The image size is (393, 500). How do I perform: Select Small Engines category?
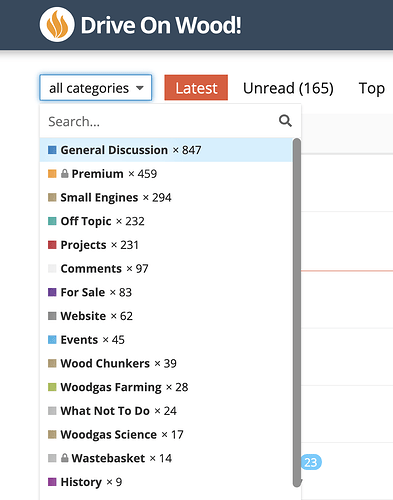[x=166, y=197]
